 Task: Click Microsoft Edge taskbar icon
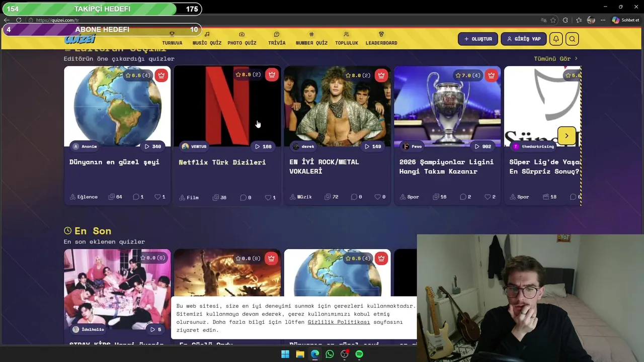pos(315,354)
